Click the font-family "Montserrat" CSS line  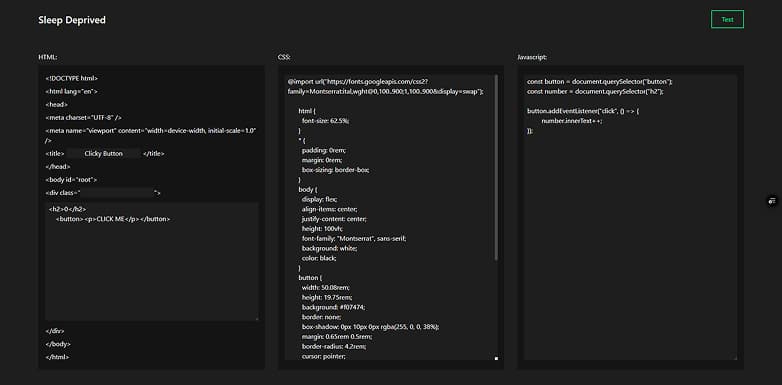tap(354, 238)
